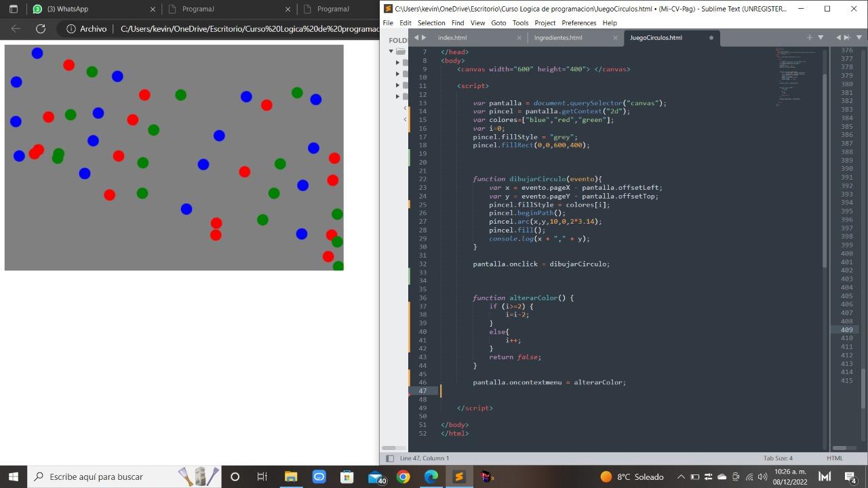
Task: Open the volume control in system tray
Action: pyautogui.click(x=762, y=476)
